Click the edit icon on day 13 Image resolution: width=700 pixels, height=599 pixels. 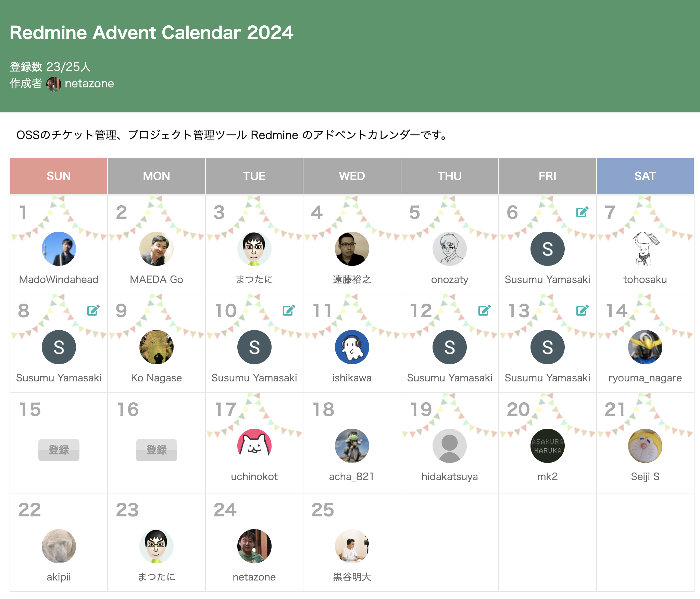(582, 310)
